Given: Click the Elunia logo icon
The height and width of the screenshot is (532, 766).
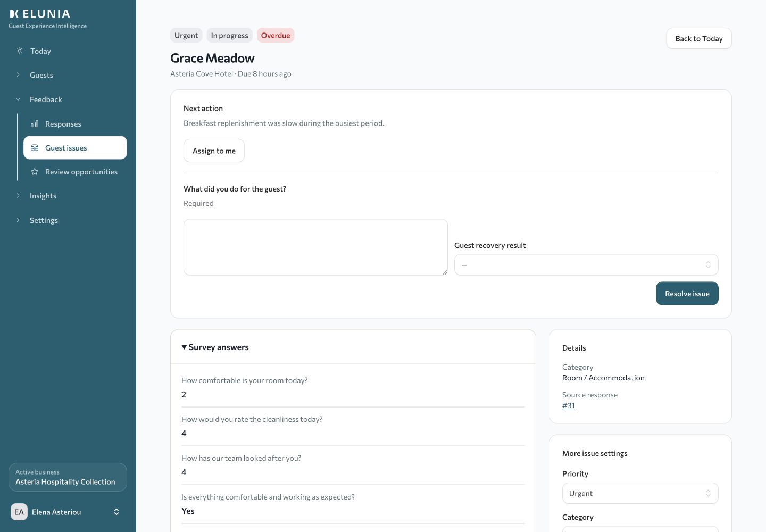Looking at the screenshot, I should pyautogui.click(x=14, y=14).
